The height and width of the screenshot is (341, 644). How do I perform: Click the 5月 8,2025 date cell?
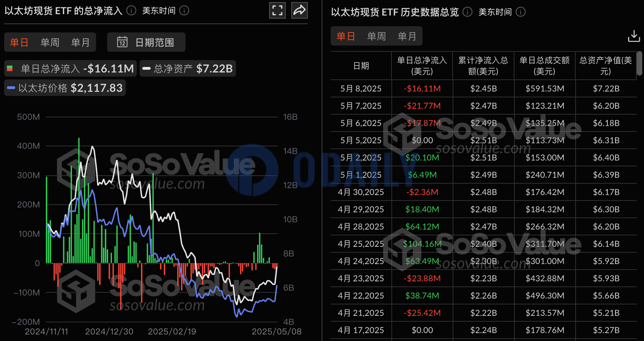(361, 89)
